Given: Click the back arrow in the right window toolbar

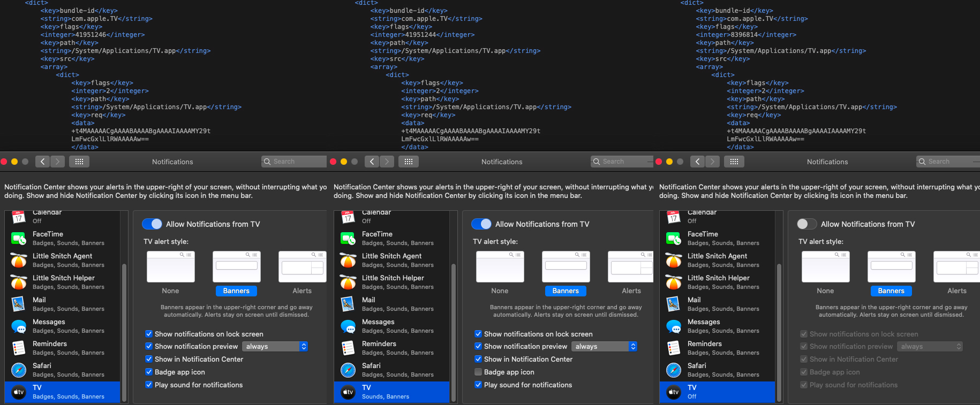Looking at the screenshot, I should pyautogui.click(x=698, y=162).
